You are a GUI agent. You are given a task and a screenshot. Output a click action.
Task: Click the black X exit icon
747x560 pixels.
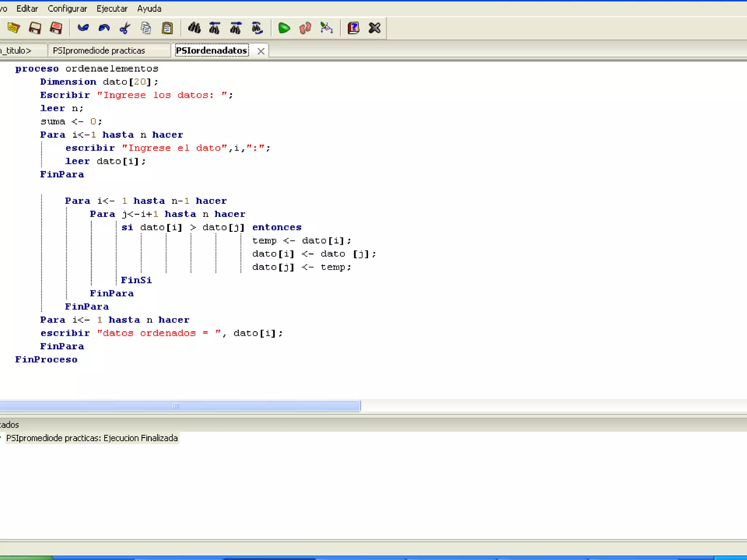374,28
